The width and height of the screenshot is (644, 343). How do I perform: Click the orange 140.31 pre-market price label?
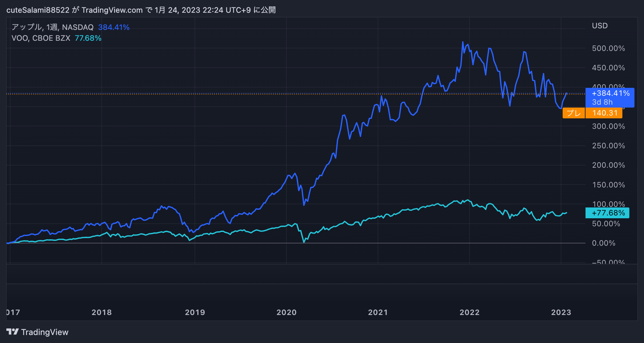603,113
